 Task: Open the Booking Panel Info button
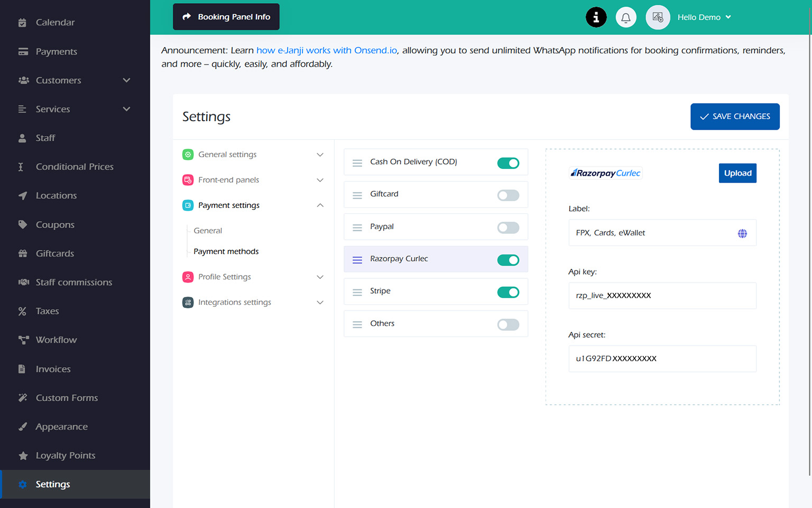226,17
